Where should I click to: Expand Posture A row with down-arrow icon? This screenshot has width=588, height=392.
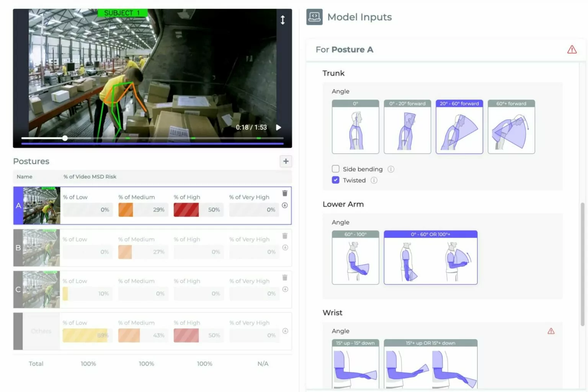click(x=285, y=206)
